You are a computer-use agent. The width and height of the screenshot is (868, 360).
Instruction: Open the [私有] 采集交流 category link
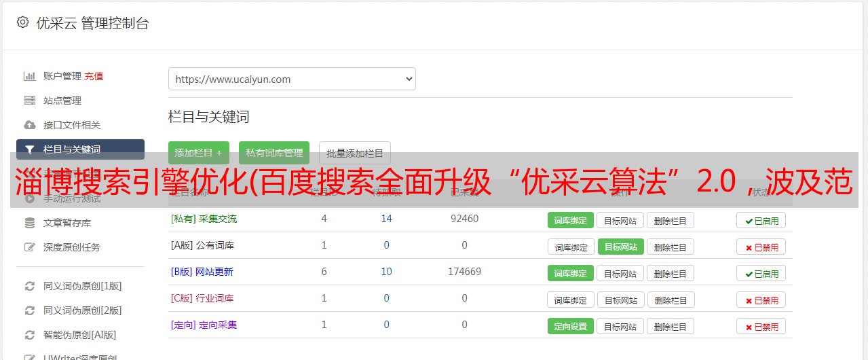[x=204, y=219]
